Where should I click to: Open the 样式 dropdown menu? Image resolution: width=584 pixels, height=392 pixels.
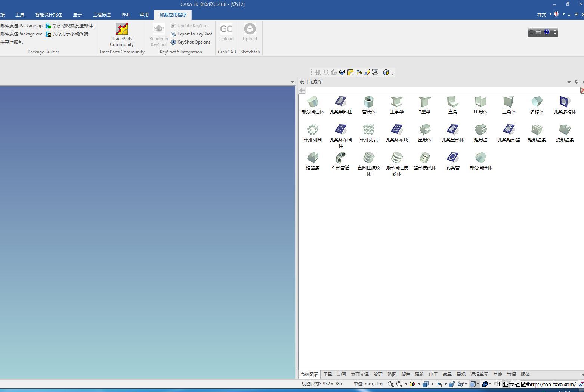544,15
